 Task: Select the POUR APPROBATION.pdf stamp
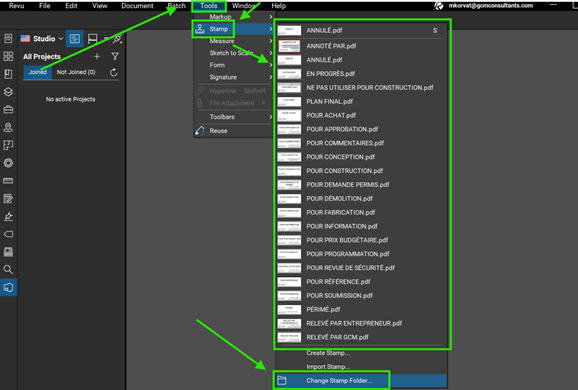[360, 129]
